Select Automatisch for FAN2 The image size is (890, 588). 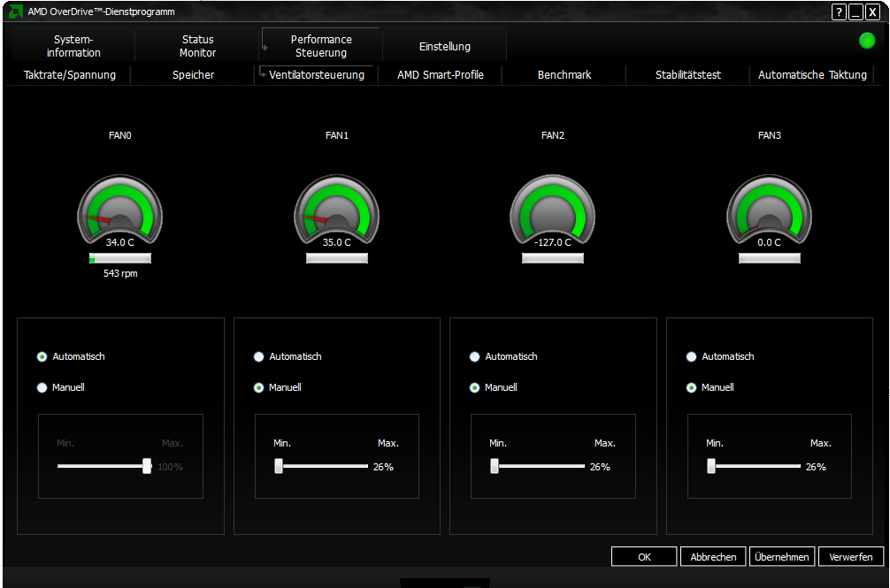(474, 356)
